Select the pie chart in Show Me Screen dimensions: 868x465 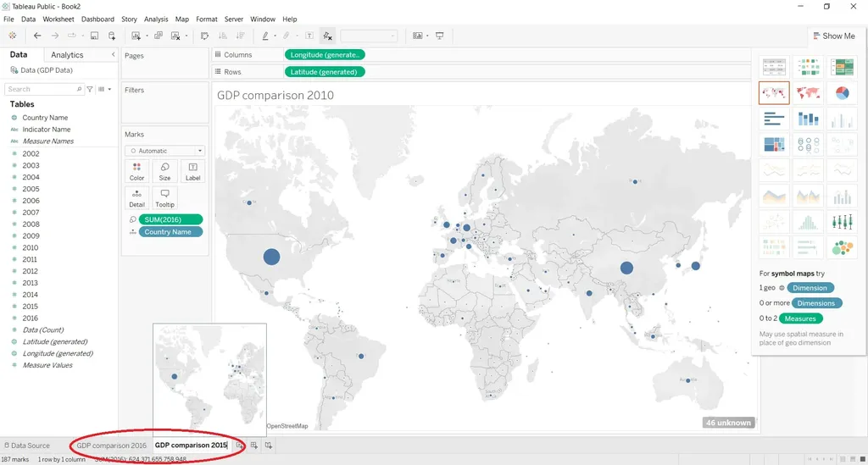pyautogui.click(x=842, y=93)
